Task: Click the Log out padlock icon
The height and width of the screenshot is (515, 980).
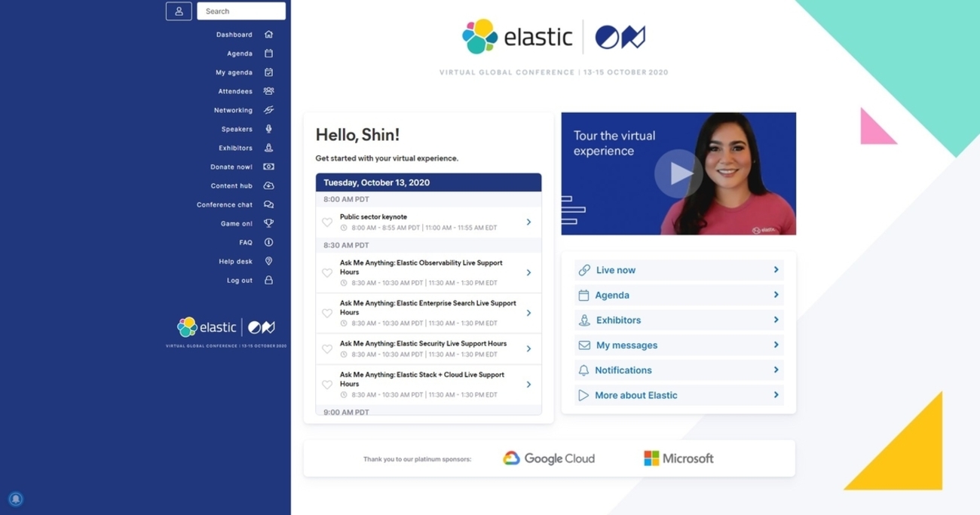Action: pos(268,280)
